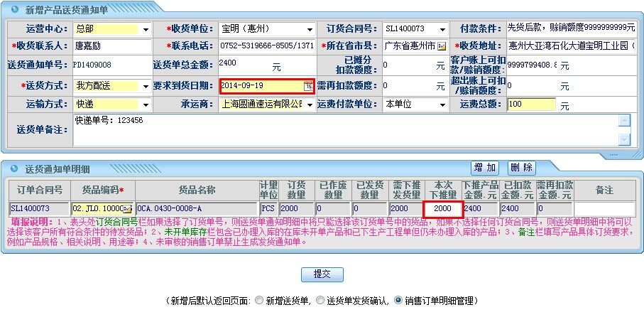644x322 pixels.
Task: Open the 运营中心 dropdown
Action: (146, 29)
